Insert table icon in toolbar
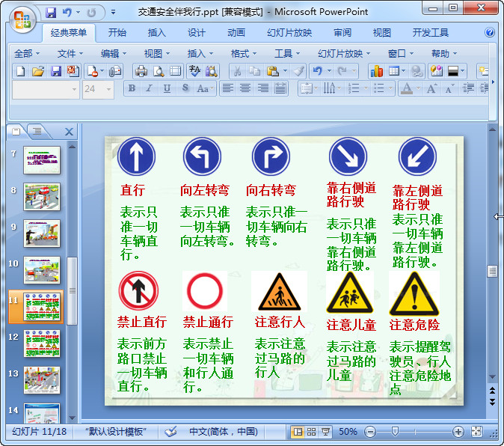Viewport: 504px width, 446px height. point(394,71)
